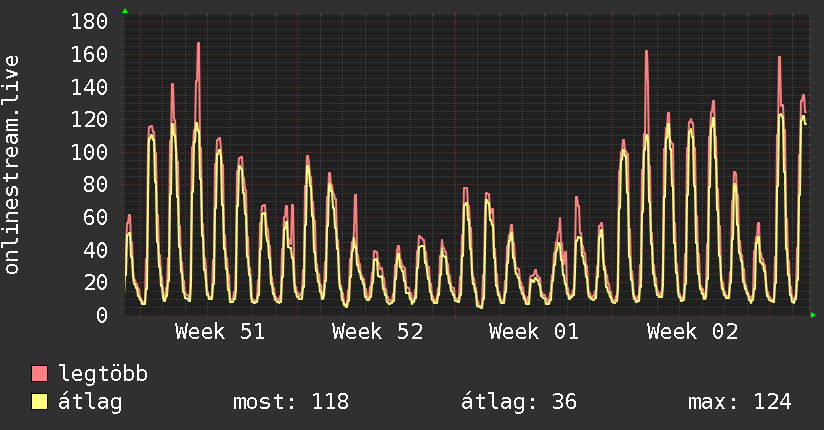The width and height of the screenshot is (824, 430).
Task: Click the green arrow ending the x-axis
Action: [813, 315]
